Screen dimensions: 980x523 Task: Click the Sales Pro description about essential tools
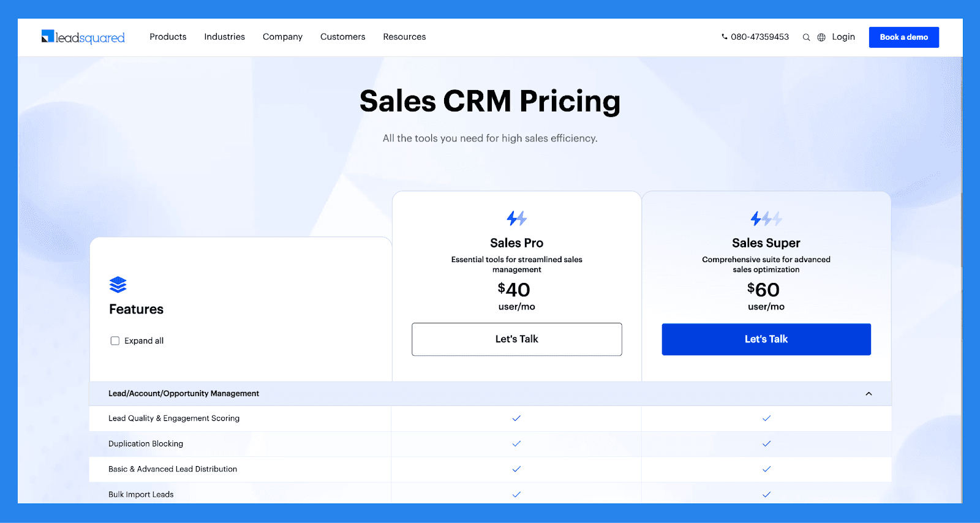pos(517,265)
